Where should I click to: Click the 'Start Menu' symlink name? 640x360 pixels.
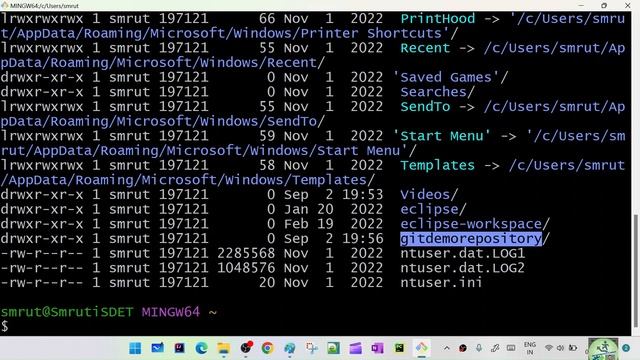441,136
